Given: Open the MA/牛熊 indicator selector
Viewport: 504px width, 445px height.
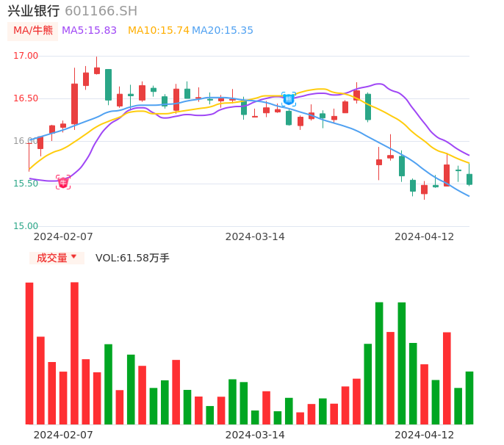Looking at the screenshot, I should pyautogui.click(x=33, y=31).
